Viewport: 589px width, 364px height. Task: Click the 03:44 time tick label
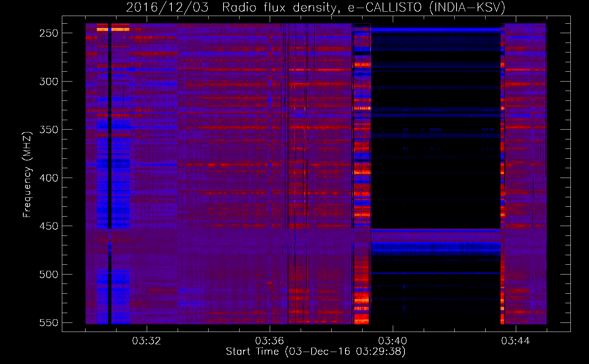(515, 341)
